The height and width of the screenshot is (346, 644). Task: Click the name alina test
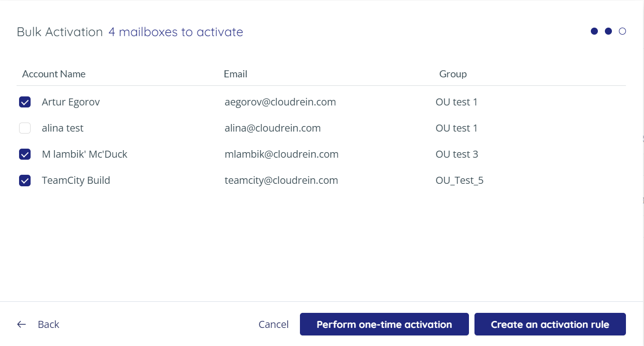tap(63, 128)
